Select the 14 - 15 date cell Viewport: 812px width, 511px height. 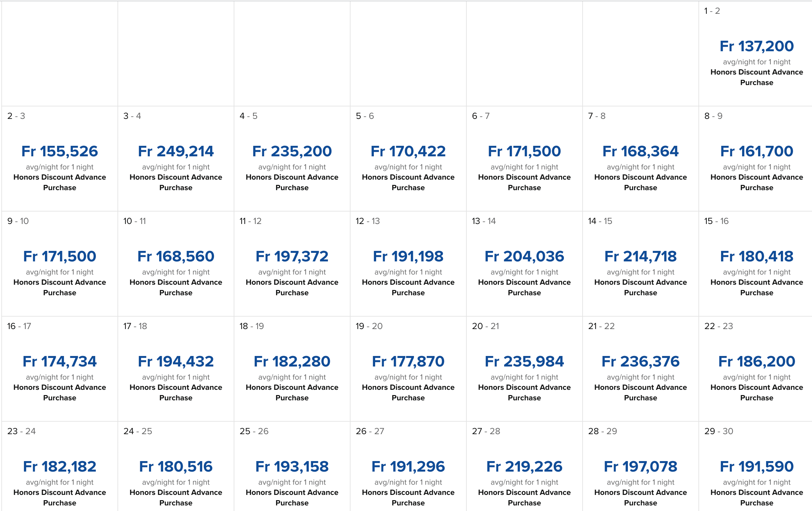[640, 264]
